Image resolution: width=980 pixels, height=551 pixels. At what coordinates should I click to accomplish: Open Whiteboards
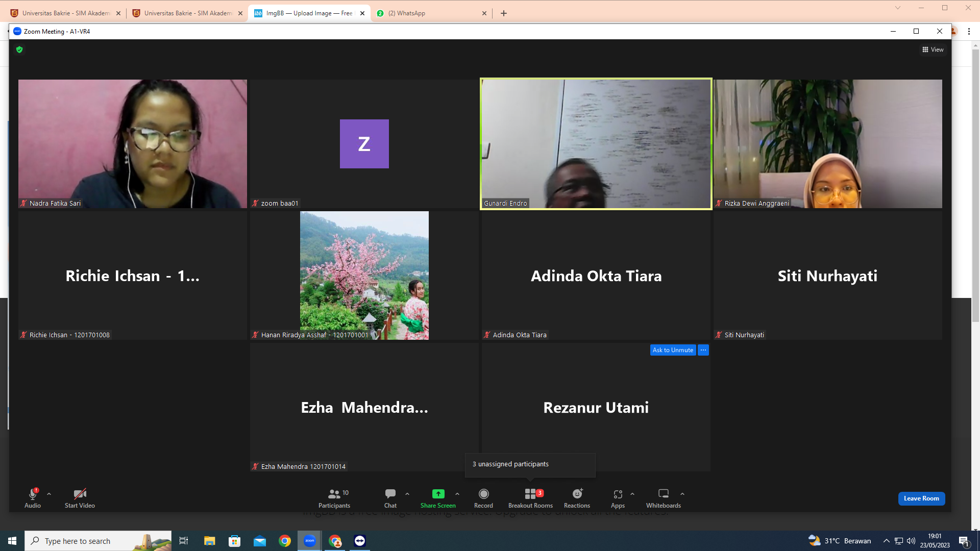664,498
